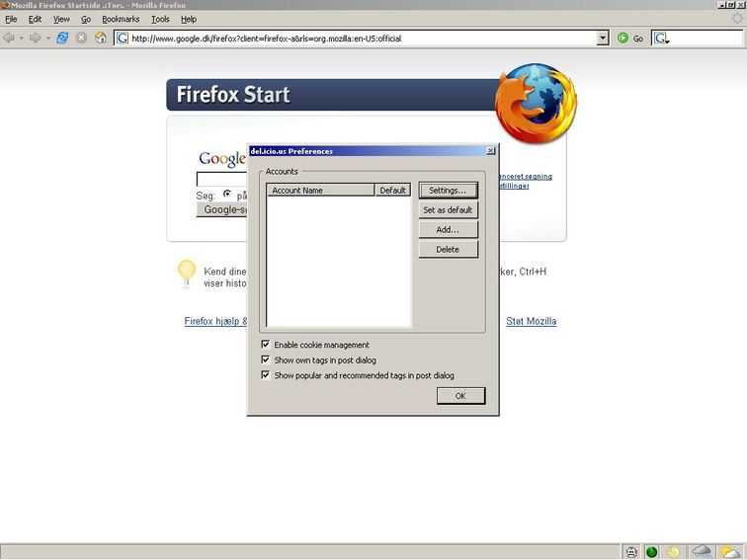
Task: Sort by the Account Name column header
Action: [320, 190]
